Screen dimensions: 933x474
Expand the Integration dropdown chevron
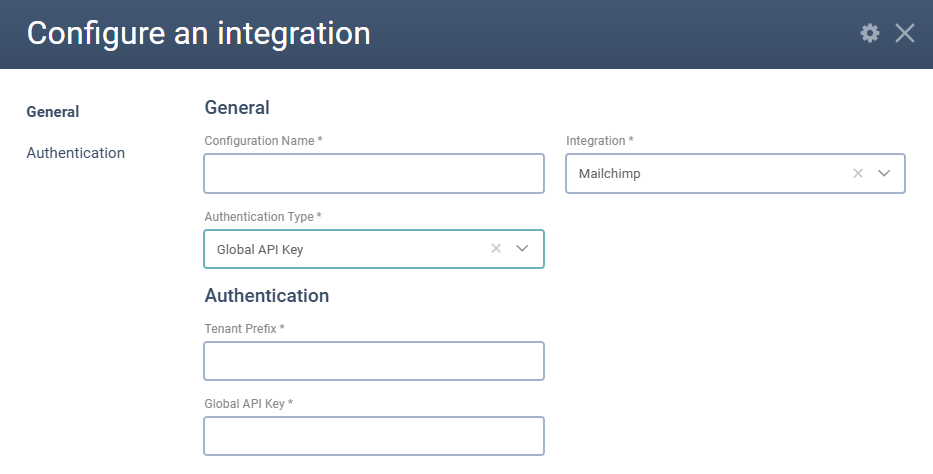tap(884, 173)
